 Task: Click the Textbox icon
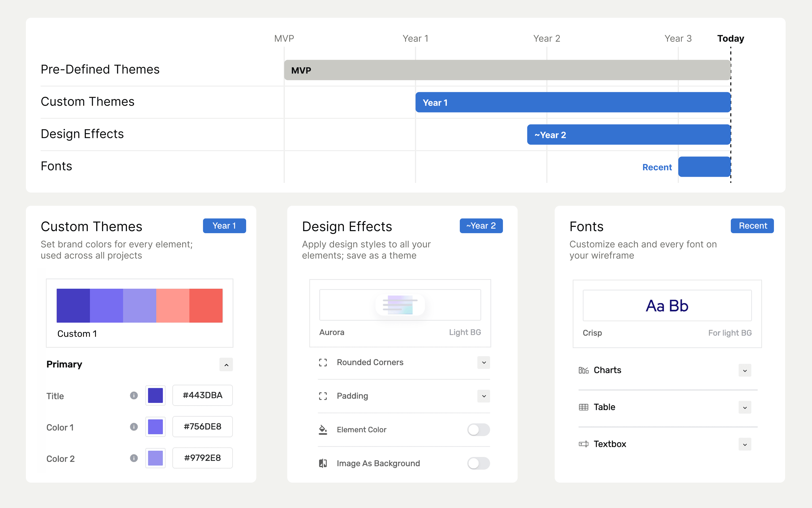coord(584,444)
